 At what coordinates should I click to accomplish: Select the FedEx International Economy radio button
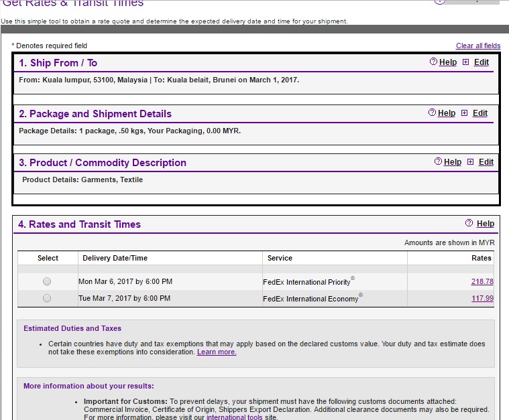(x=47, y=299)
